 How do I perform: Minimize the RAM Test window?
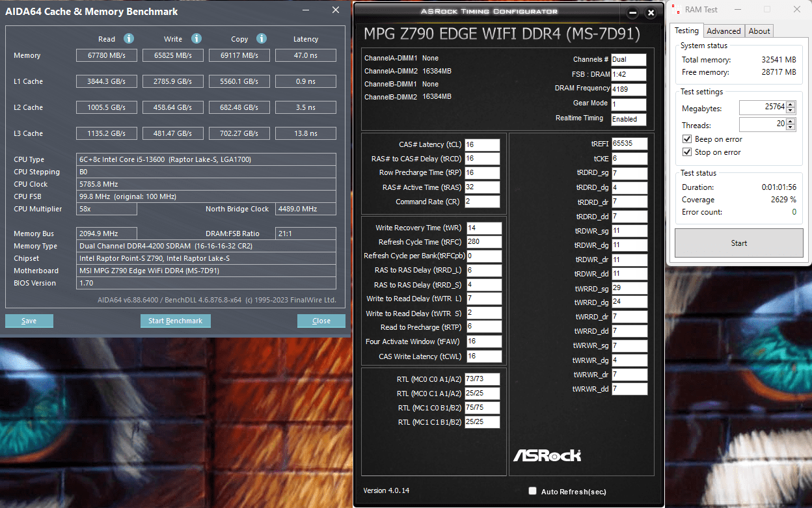pos(738,10)
